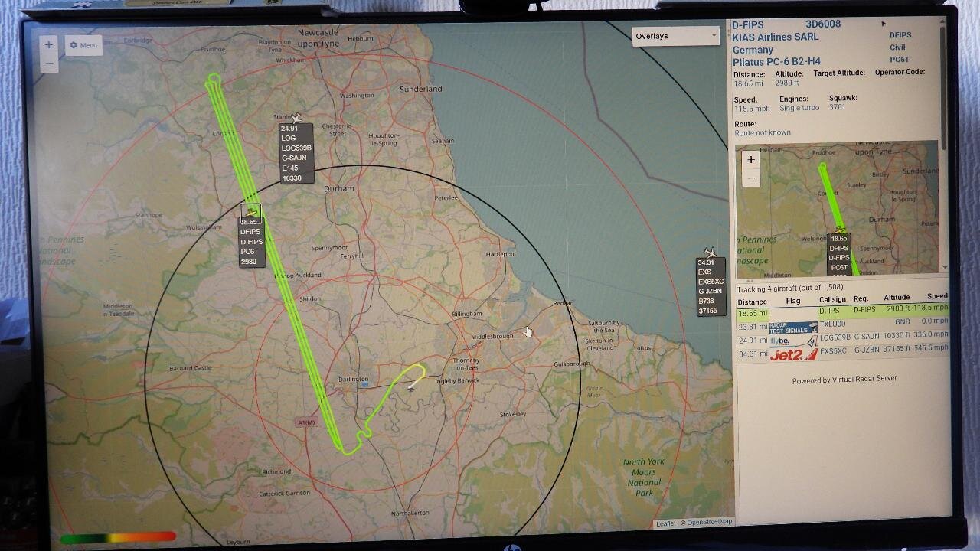Zoom out on the detail panel mini map

tap(751, 178)
